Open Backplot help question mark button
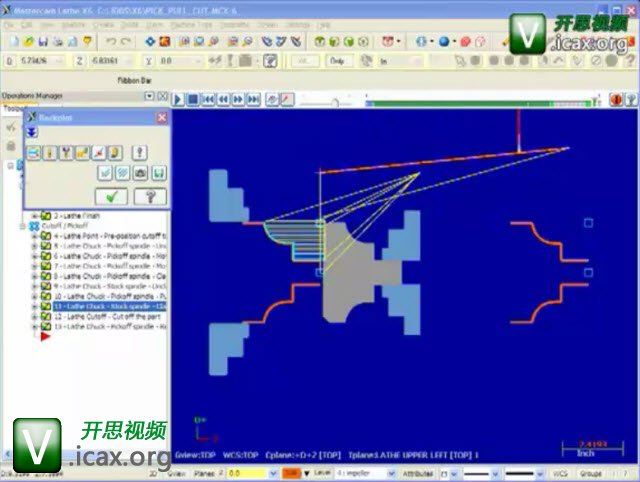640x482 pixels. point(150,197)
